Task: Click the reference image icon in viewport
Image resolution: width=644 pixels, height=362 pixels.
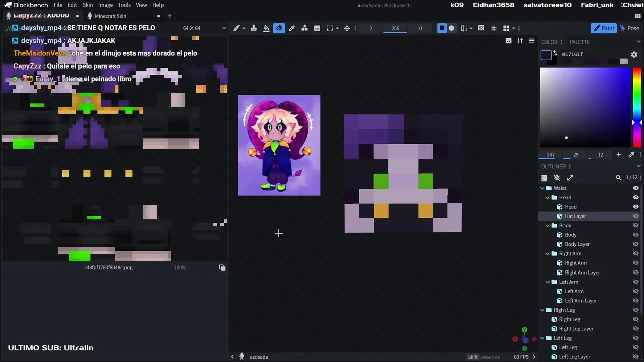Action: pyautogui.click(x=508, y=41)
